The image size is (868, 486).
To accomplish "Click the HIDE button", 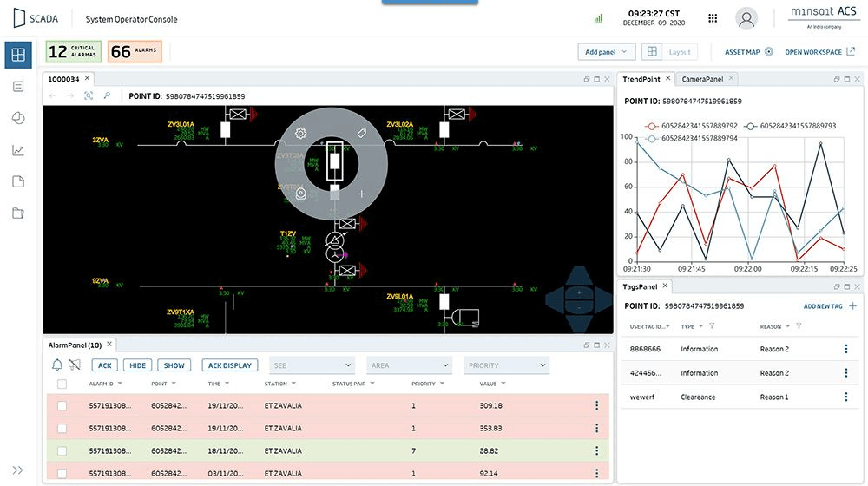I will pos(138,365).
